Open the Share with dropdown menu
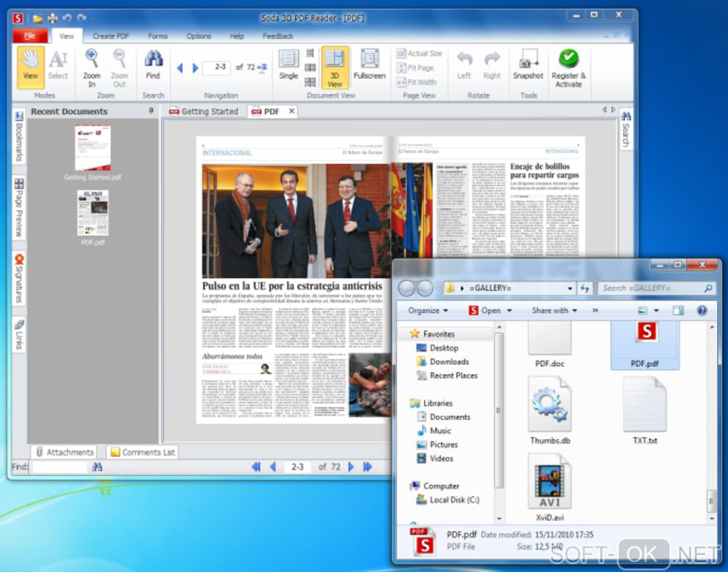Screen dimensions: 728x572 [x=555, y=311]
